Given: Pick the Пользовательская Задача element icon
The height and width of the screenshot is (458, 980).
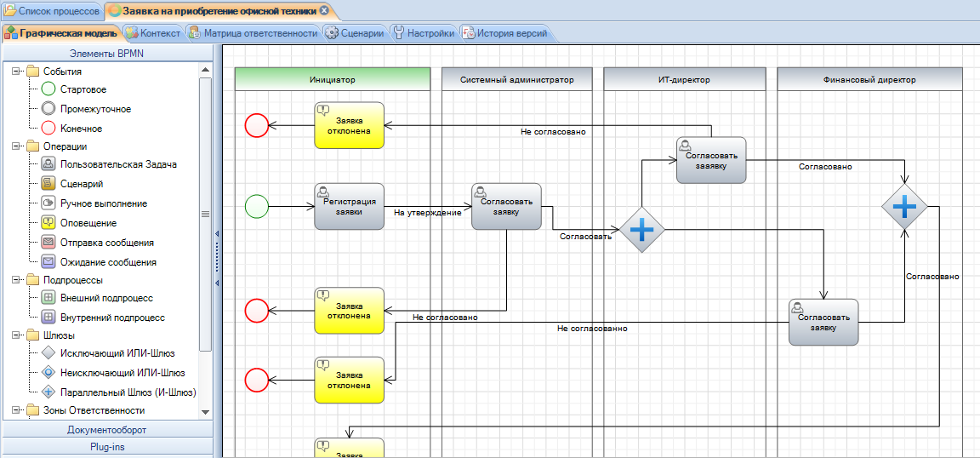Looking at the screenshot, I should point(48,164).
